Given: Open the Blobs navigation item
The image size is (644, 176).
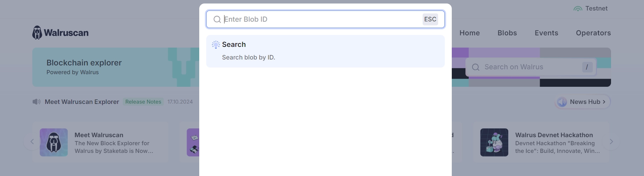Looking at the screenshot, I should click(x=507, y=33).
